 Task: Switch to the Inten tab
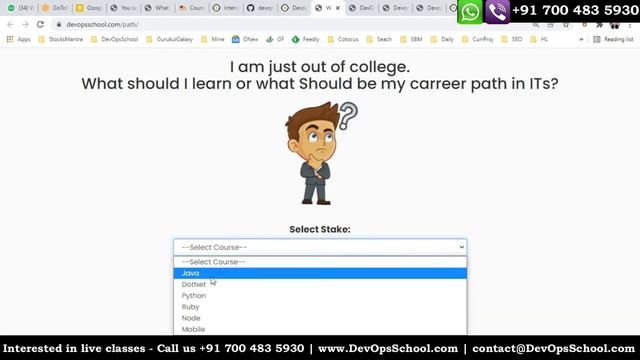point(225,8)
